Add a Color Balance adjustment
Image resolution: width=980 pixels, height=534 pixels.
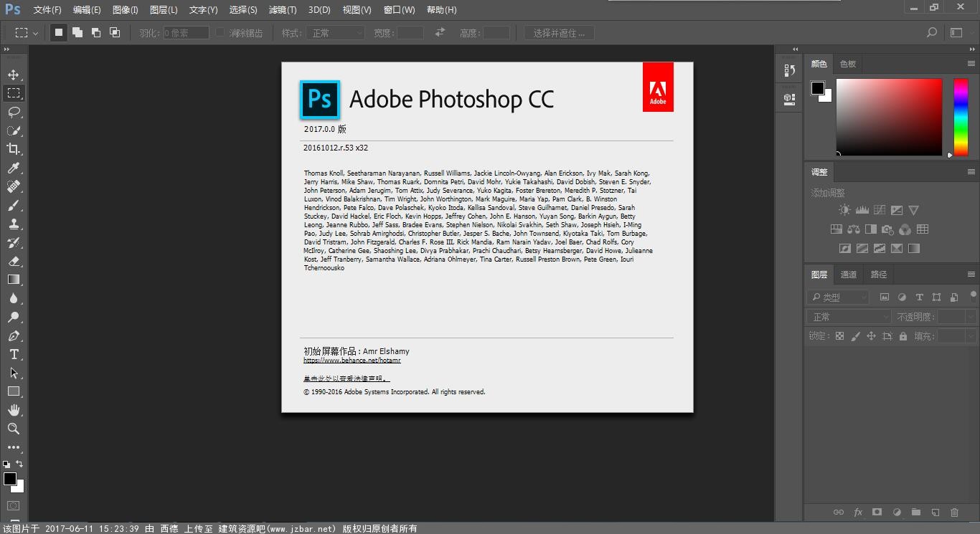pos(853,229)
